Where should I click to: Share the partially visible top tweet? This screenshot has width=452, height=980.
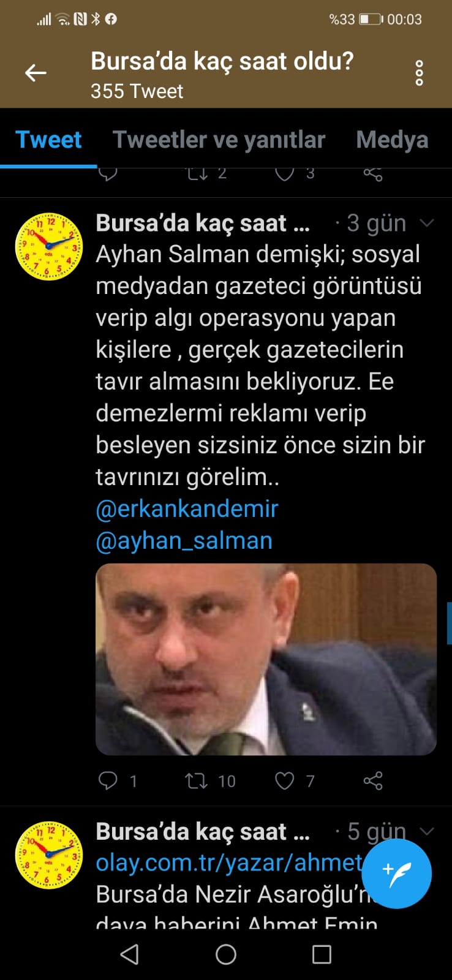pos(373,174)
